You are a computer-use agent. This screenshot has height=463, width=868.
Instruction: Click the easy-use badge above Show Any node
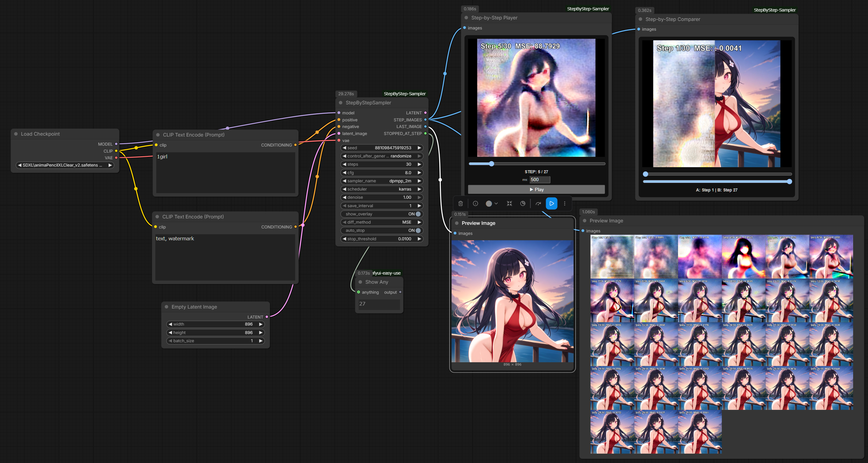click(387, 273)
